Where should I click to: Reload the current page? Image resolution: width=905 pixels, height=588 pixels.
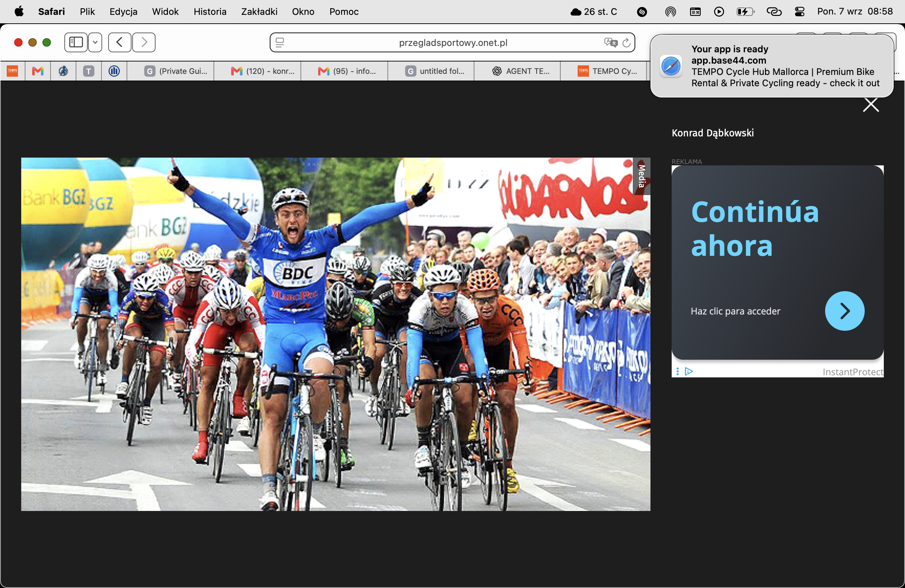pyautogui.click(x=626, y=42)
